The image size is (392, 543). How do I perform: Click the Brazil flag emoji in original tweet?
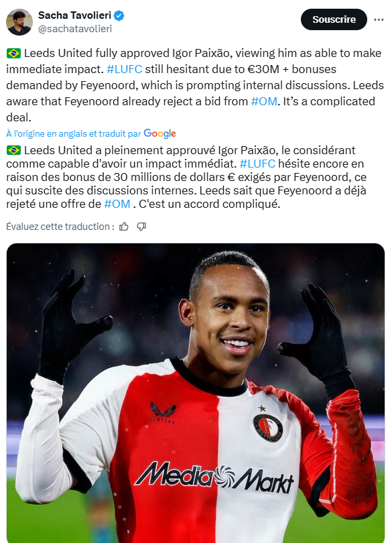click(x=13, y=54)
